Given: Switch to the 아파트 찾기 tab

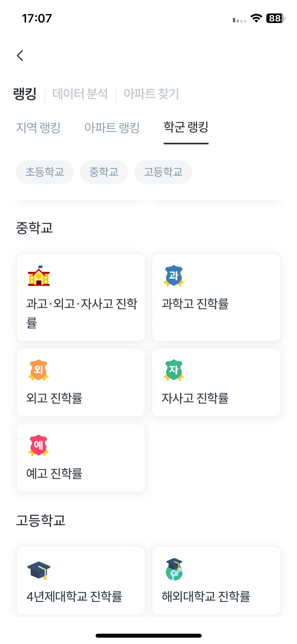Looking at the screenshot, I should (x=151, y=94).
